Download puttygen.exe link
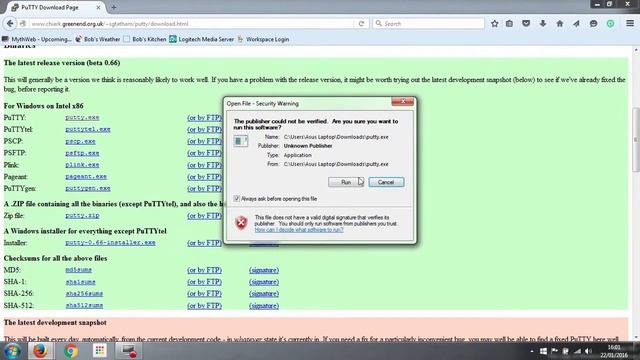 click(x=88, y=189)
